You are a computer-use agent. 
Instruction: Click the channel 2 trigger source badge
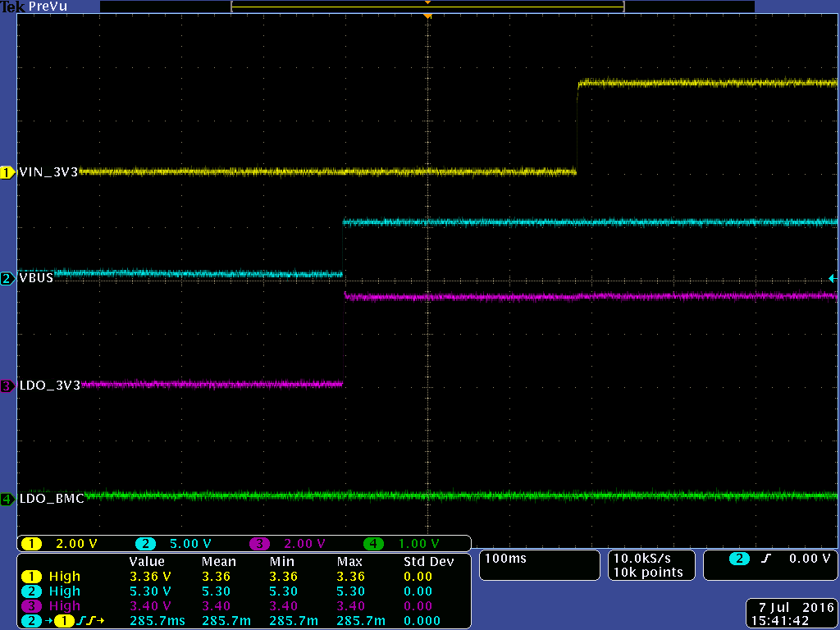coord(739,559)
